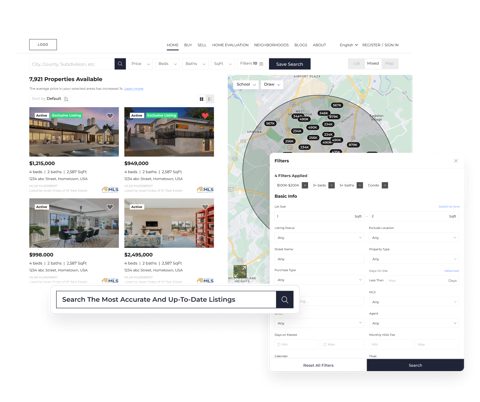Click the large listings search field
The image size is (480, 402).
(166, 299)
